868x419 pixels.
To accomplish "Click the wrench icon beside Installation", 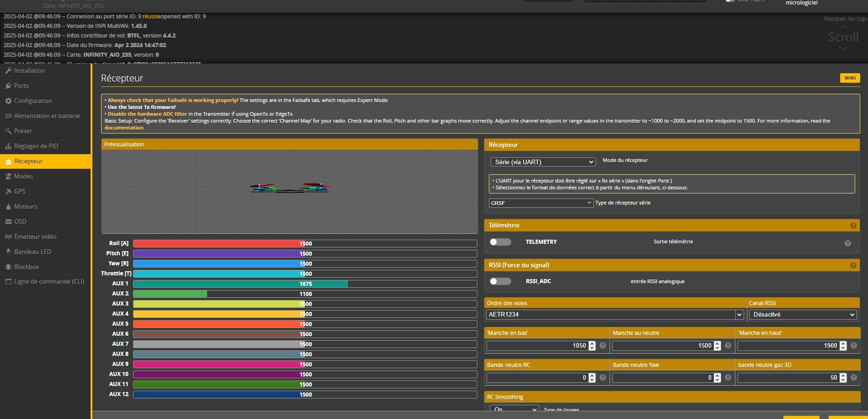I will [8, 71].
